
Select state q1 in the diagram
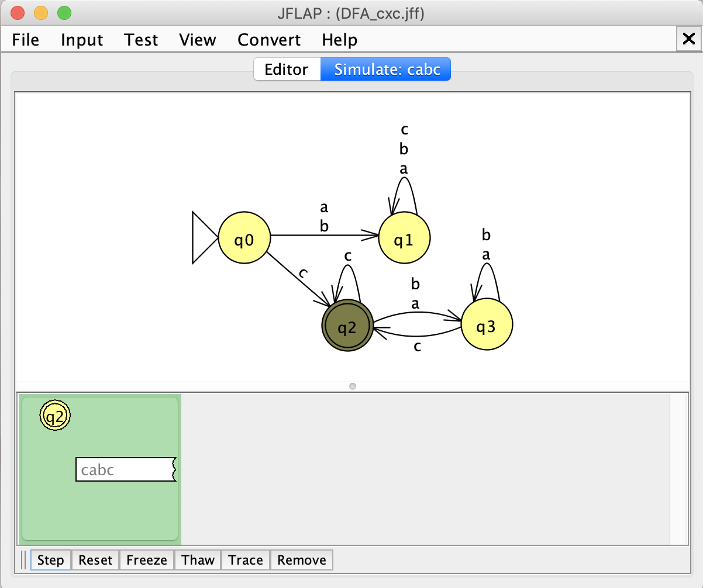[404, 238]
